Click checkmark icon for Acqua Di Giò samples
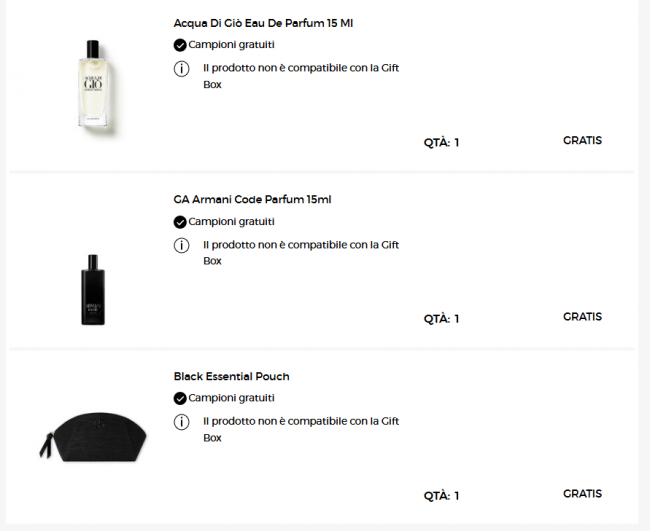The height and width of the screenshot is (531, 650). 180,45
